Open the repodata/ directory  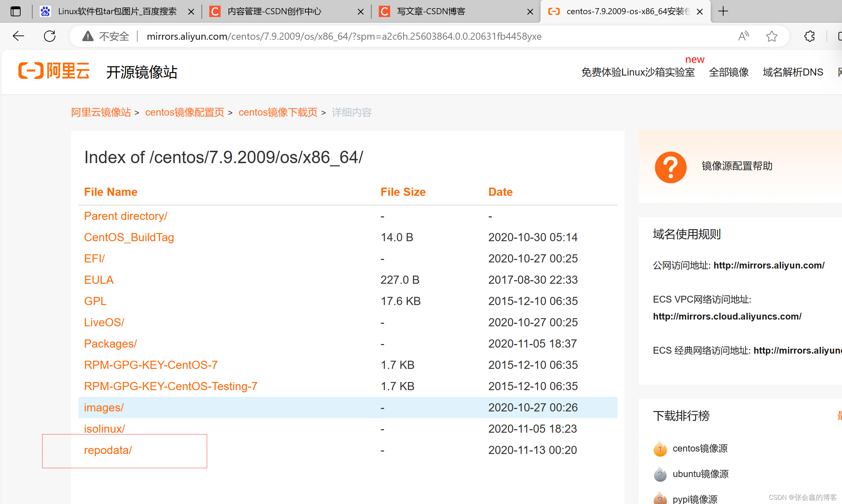coord(108,450)
